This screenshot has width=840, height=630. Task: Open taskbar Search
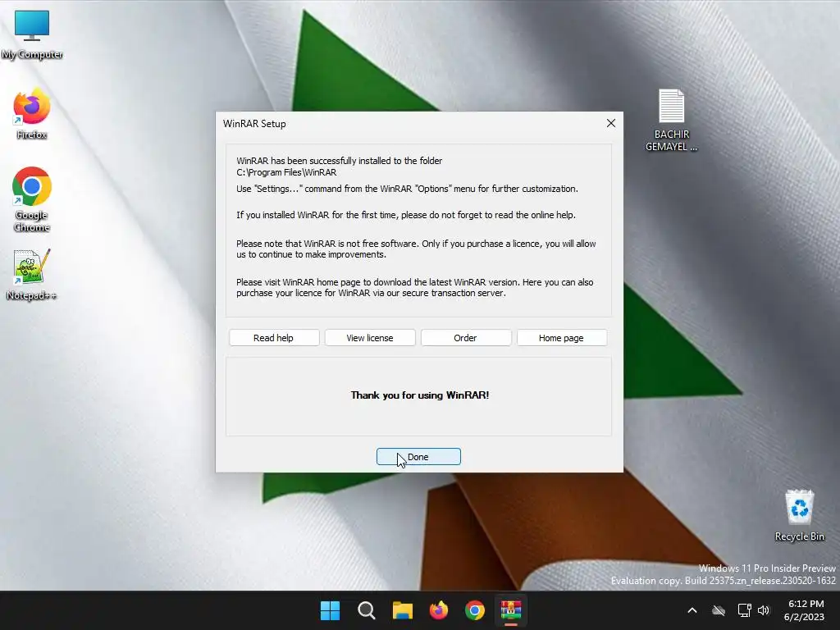coord(367,610)
